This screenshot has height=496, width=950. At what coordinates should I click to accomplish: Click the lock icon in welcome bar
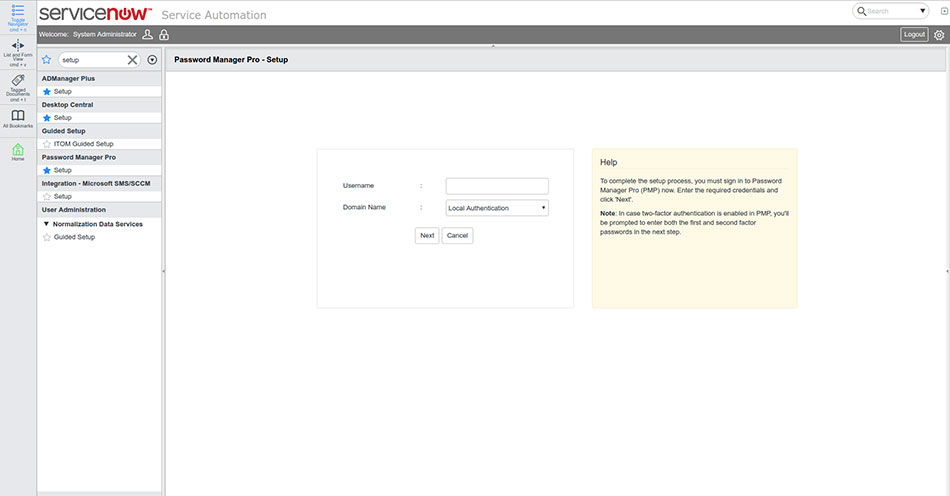tap(164, 35)
